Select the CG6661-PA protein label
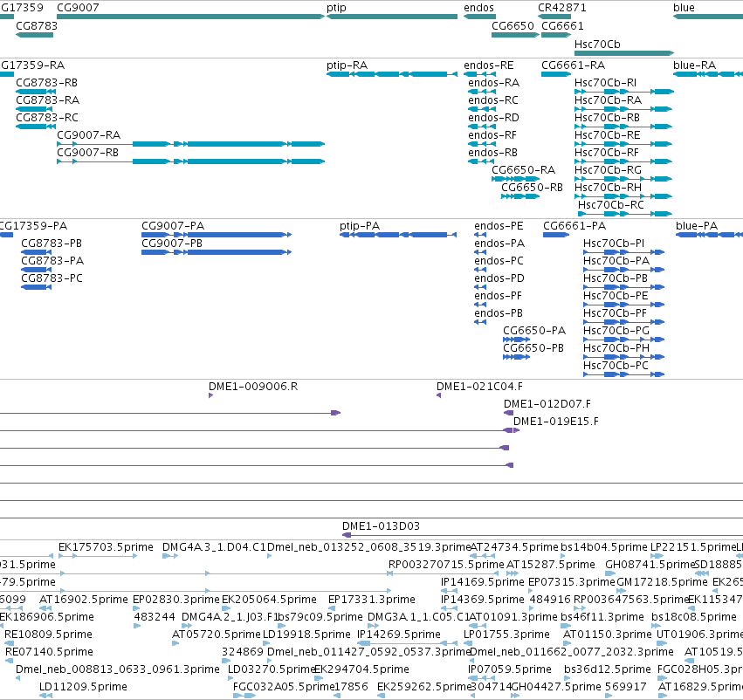The width and height of the screenshot is (743, 700). click(574, 226)
